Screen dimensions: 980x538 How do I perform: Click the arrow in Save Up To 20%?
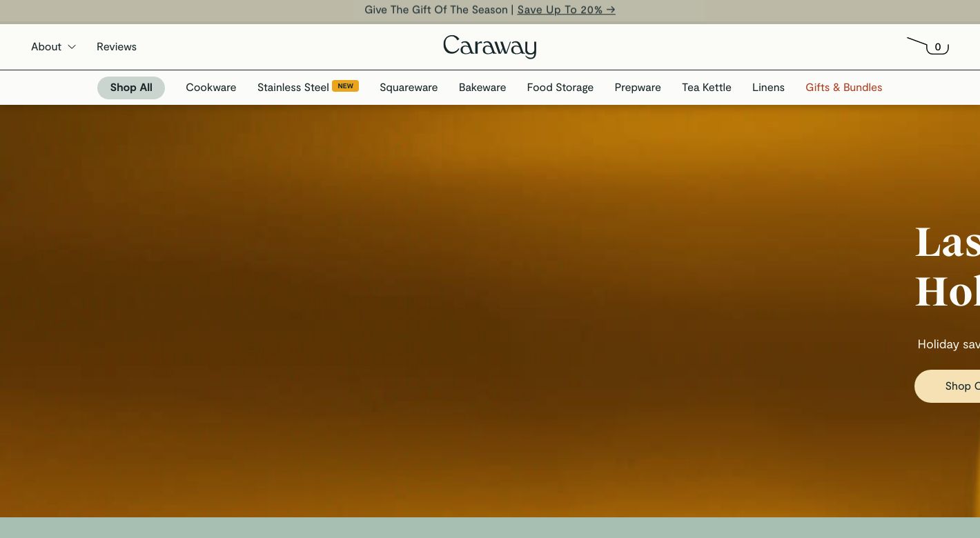point(609,10)
